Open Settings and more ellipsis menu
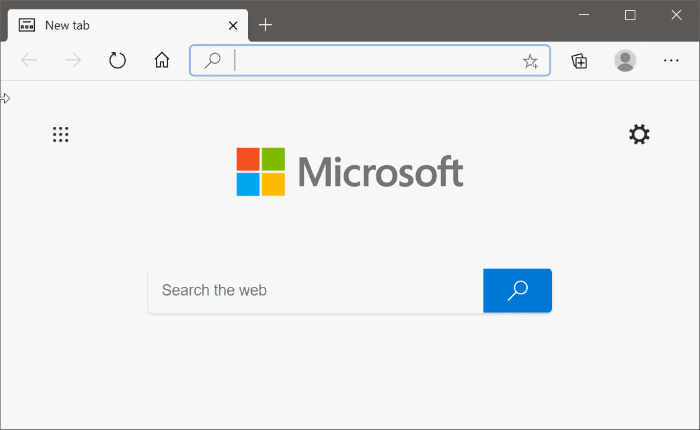700x430 pixels. tap(671, 60)
